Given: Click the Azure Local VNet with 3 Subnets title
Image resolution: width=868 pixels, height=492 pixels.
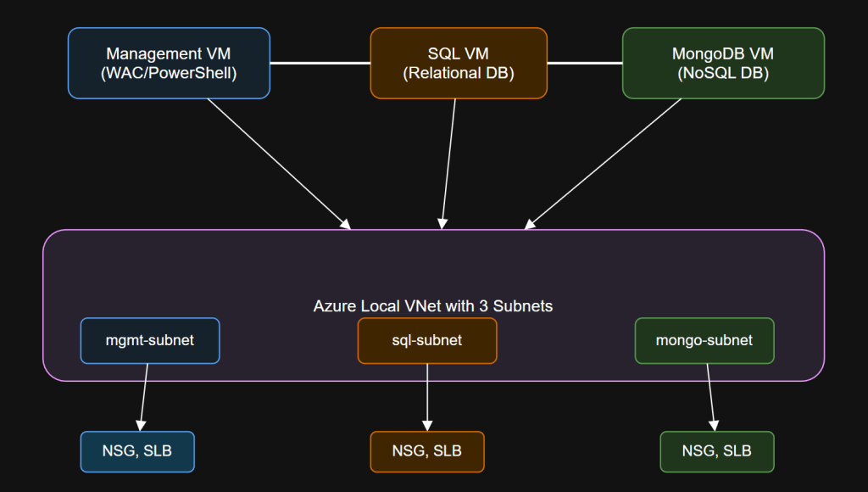Looking at the screenshot, I should pyautogui.click(x=434, y=306).
